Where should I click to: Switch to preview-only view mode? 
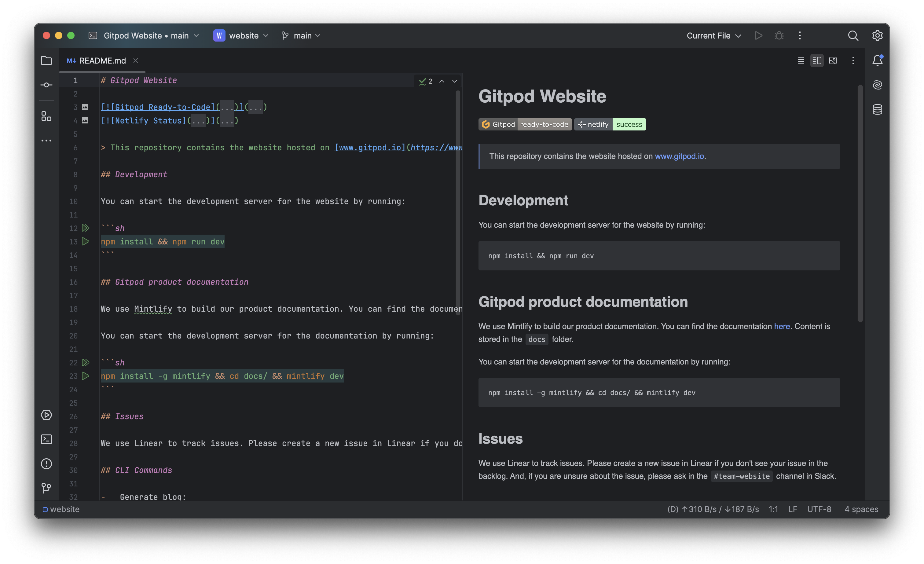[833, 60]
